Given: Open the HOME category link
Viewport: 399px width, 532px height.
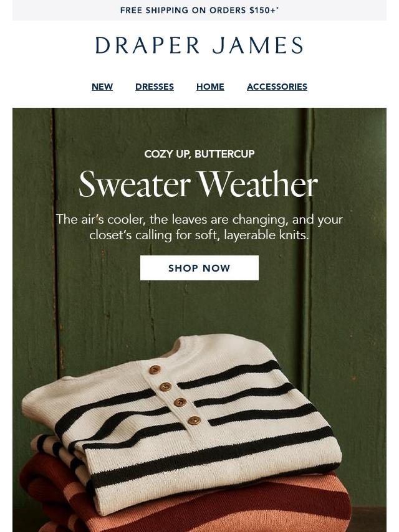Looking at the screenshot, I should click(210, 87).
